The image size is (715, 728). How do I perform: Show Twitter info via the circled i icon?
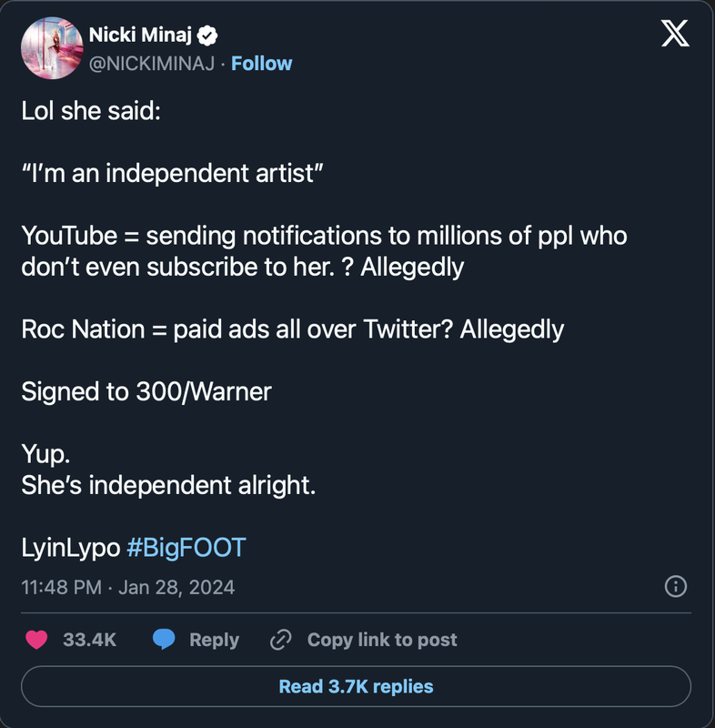pos(676,586)
